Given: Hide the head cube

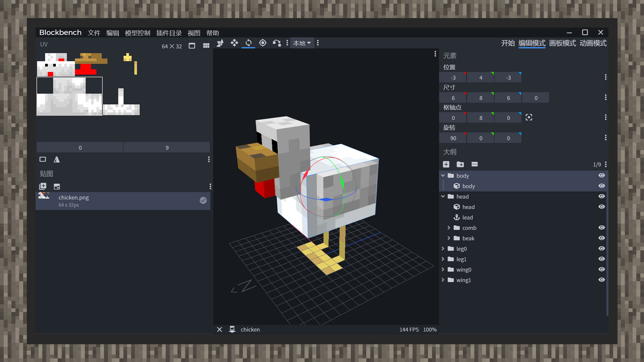Looking at the screenshot, I should [602, 206].
